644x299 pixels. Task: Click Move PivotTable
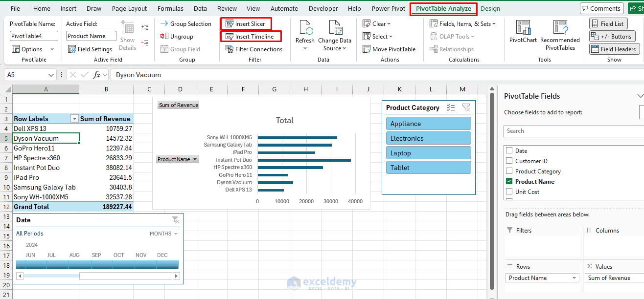click(x=389, y=49)
